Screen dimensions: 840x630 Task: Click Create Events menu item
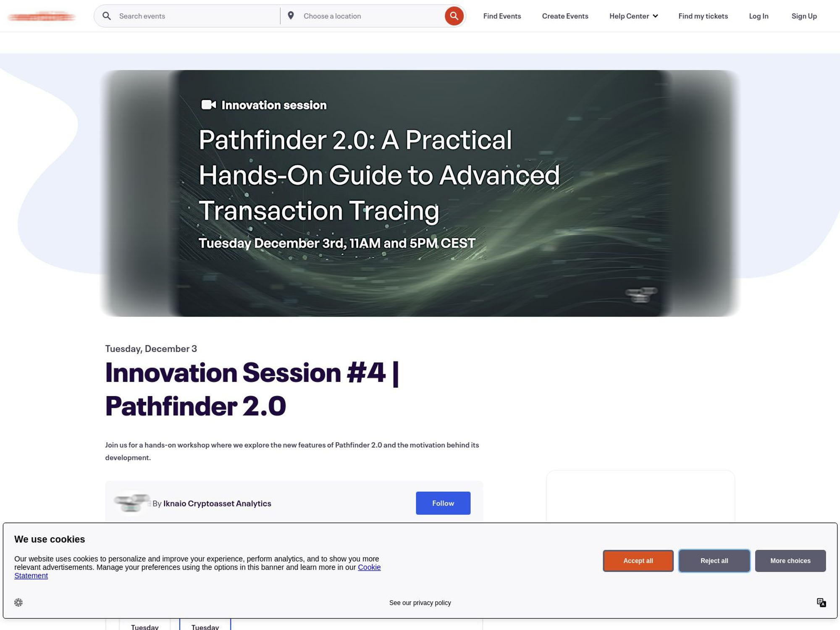pyautogui.click(x=565, y=15)
